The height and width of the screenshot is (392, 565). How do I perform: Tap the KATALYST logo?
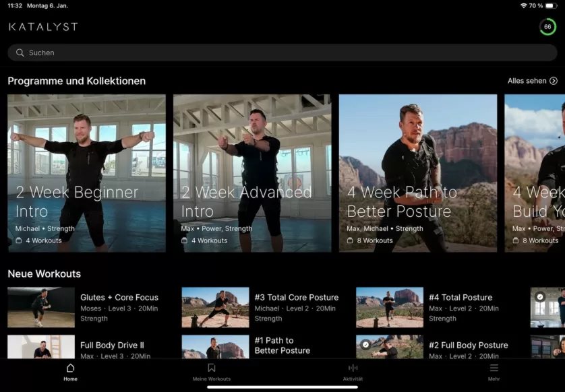coord(43,27)
